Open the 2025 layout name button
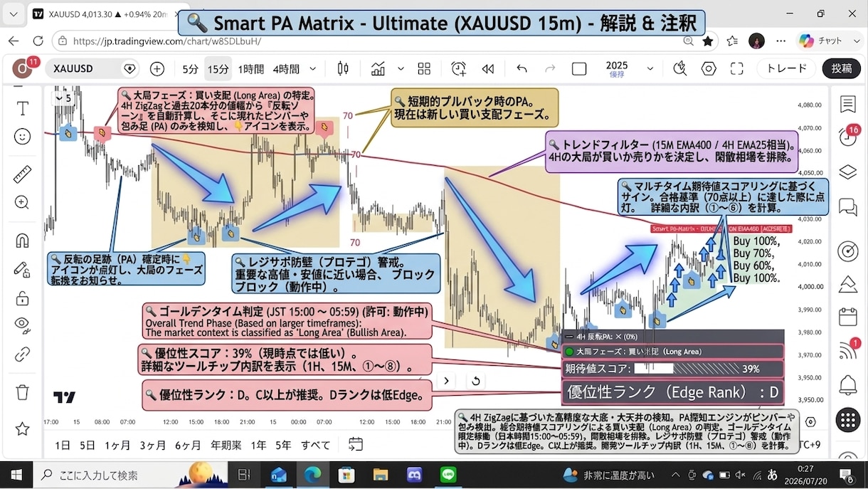868x489 pixels. [617, 69]
